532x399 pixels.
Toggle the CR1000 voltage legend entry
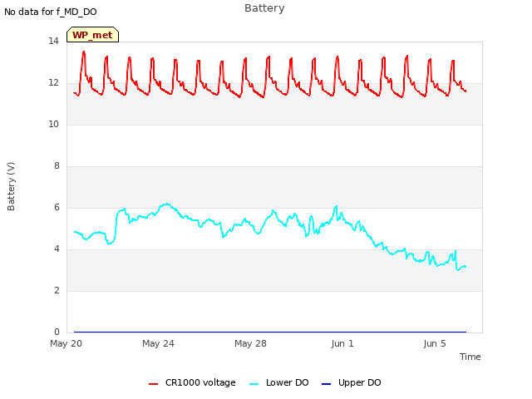click(192, 382)
